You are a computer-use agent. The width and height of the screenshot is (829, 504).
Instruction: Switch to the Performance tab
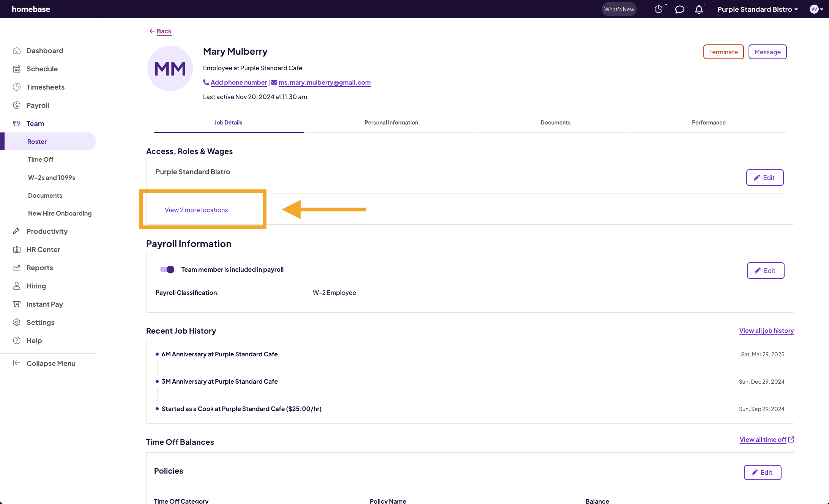click(708, 123)
